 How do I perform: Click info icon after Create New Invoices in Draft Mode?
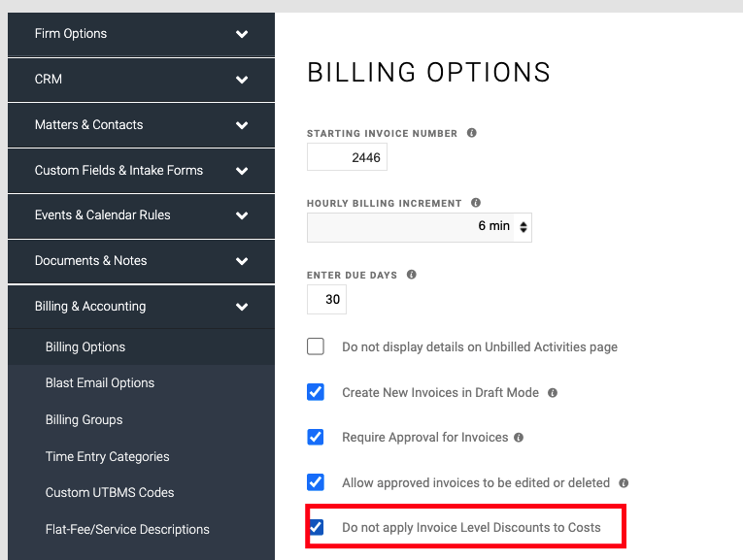point(553,393)
